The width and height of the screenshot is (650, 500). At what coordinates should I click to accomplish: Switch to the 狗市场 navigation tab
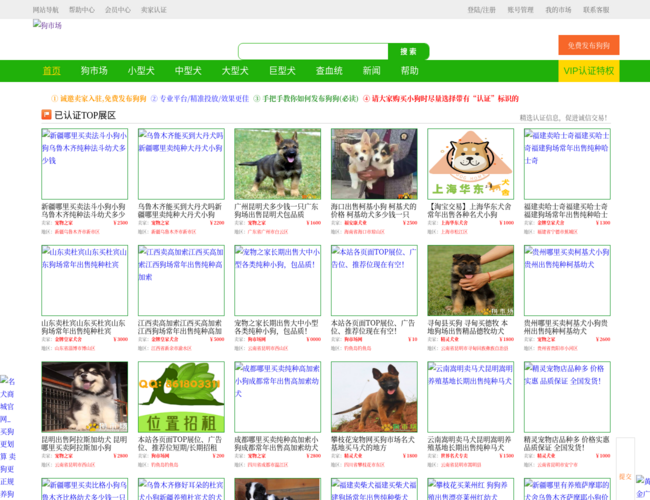click(94, 71)
